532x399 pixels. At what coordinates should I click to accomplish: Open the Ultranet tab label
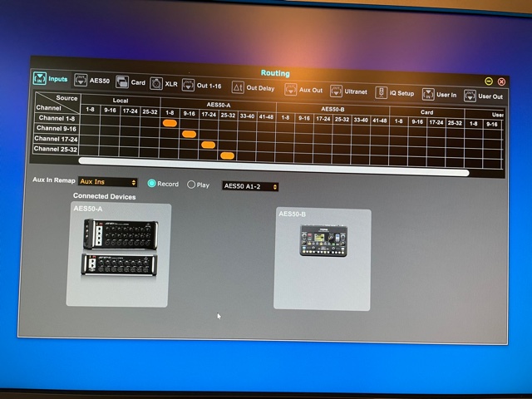pyautogui.click(x=356, y=91)
